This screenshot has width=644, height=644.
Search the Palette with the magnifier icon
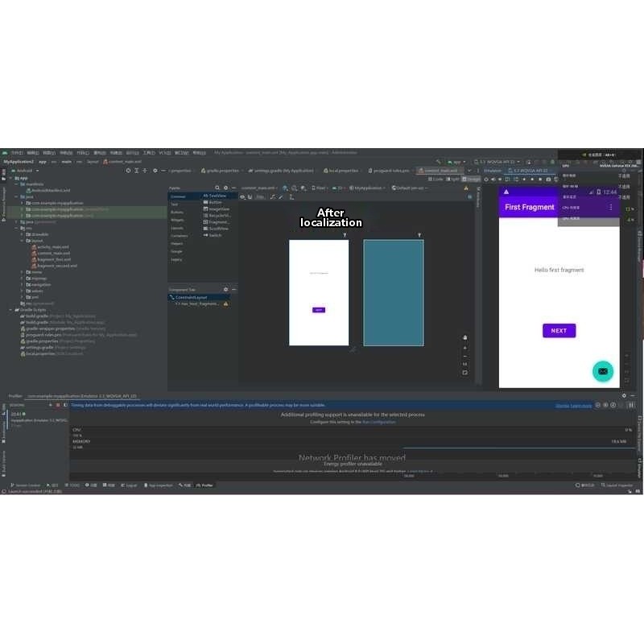[x=216, y=188]
